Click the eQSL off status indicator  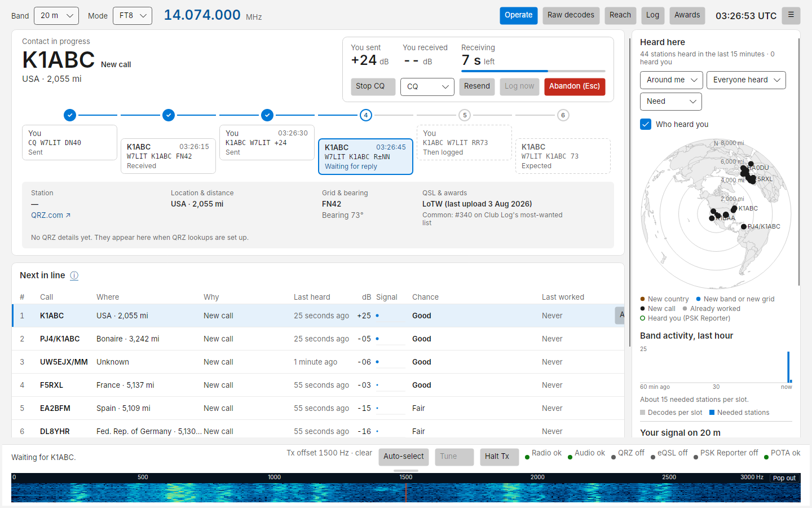click(669, 453)
